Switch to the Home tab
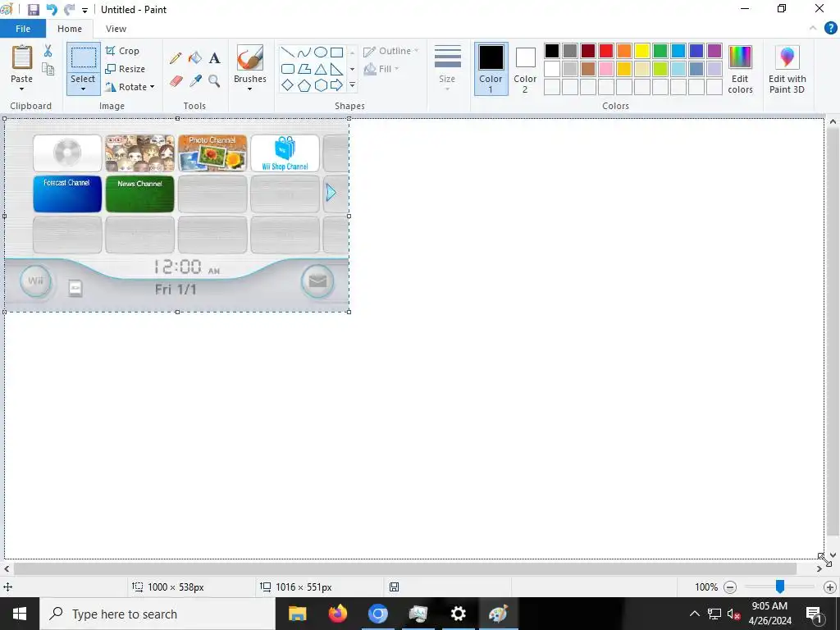 click(70, 29)
